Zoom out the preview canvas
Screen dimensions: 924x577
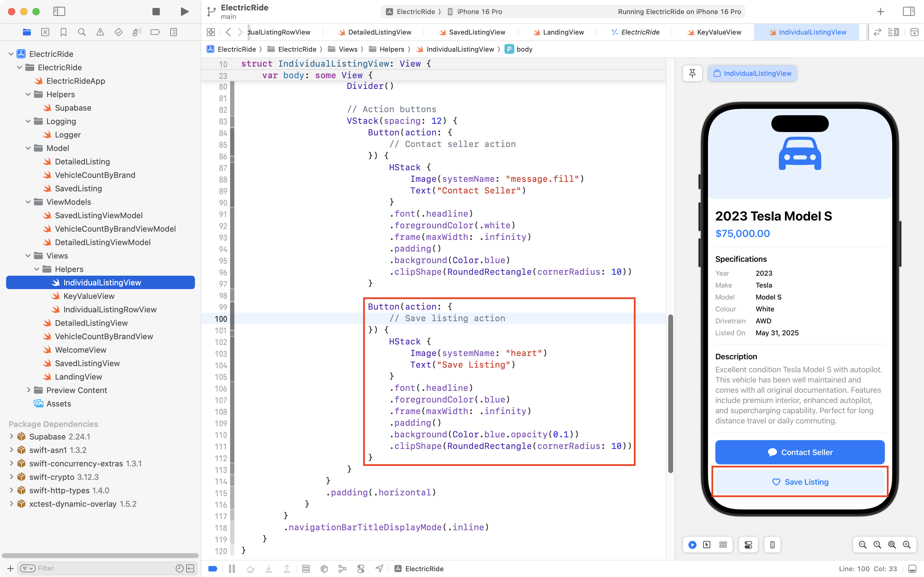coord(862,545)
